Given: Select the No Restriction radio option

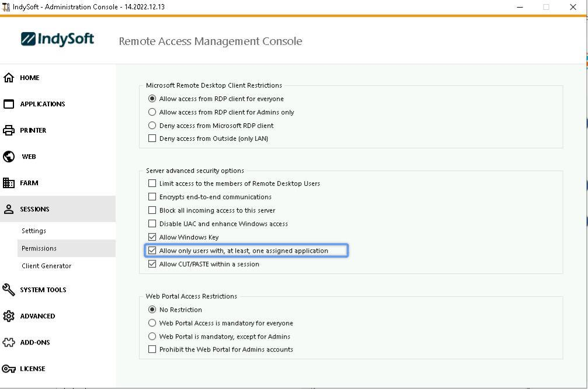Looking at the screenshot, I should pos(152,310).
